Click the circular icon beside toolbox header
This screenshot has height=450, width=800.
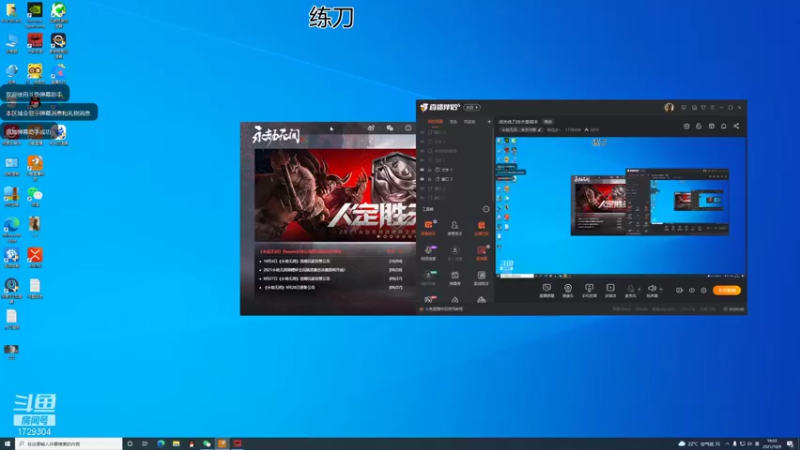[x=486, y=209]
